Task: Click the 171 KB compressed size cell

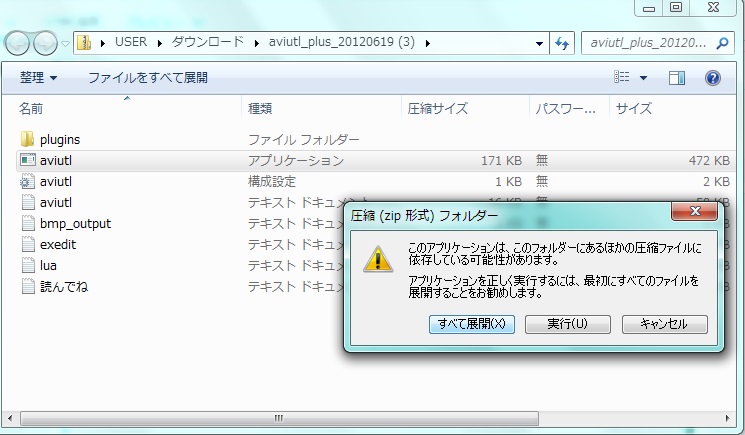Action: pyautogui.click(x=501, y=161)
